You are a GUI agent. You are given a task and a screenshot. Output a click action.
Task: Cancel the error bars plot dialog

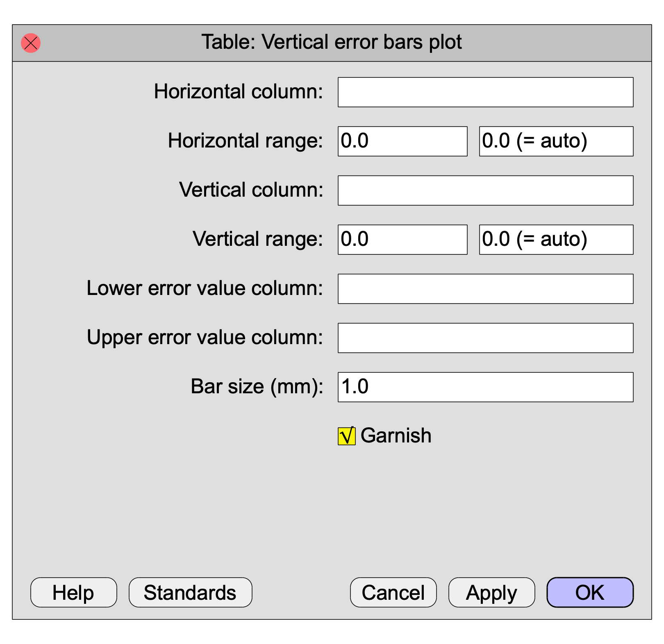pyautogui.click(x=393, y=592)
